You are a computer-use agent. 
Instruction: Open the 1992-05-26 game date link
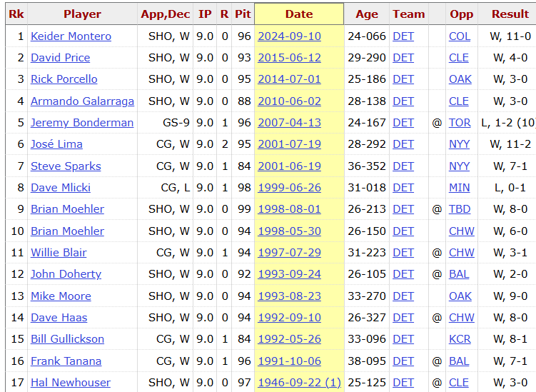click(289, 339)
